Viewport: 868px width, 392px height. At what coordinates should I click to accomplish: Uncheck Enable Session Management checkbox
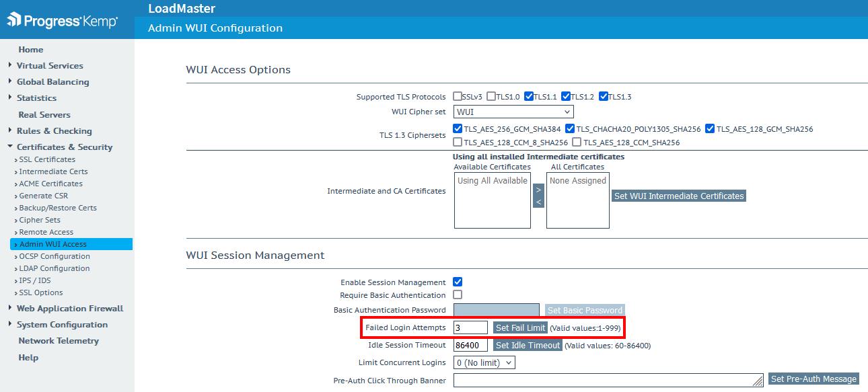[x=458, y=282]
